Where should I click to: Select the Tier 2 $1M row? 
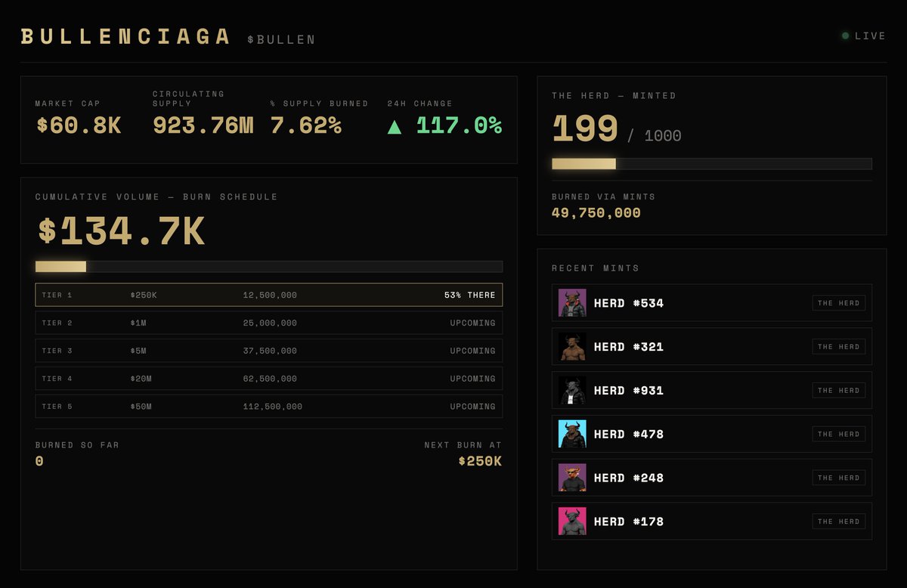coord(269,323)
